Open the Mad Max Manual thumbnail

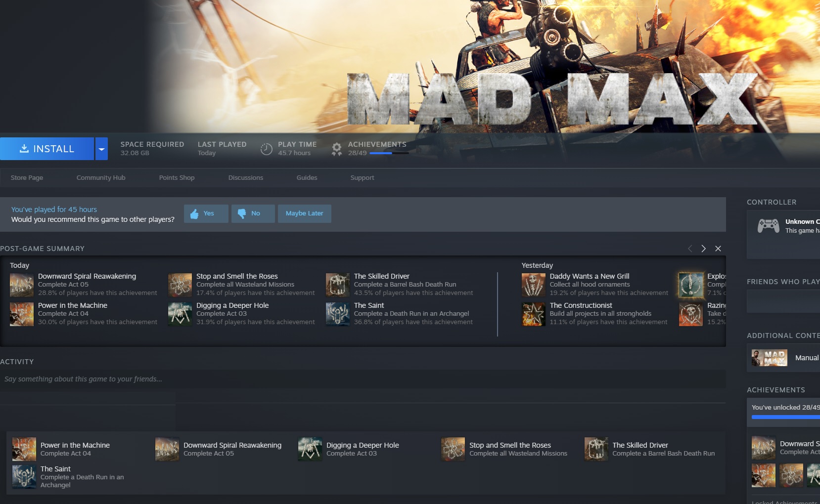coord(769,358)
